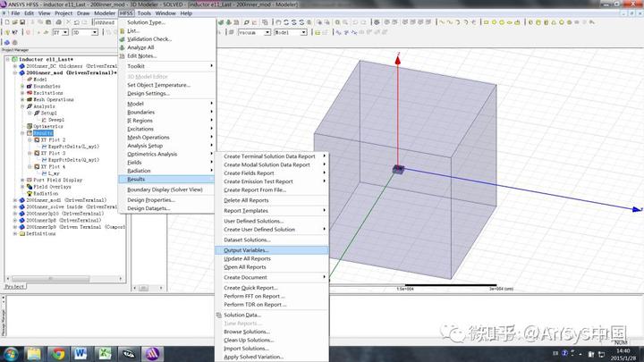Click the Mesh Operations icon in project tree
Image resolution: width=644 pixels, height=362 pixels.
(30, 99)
